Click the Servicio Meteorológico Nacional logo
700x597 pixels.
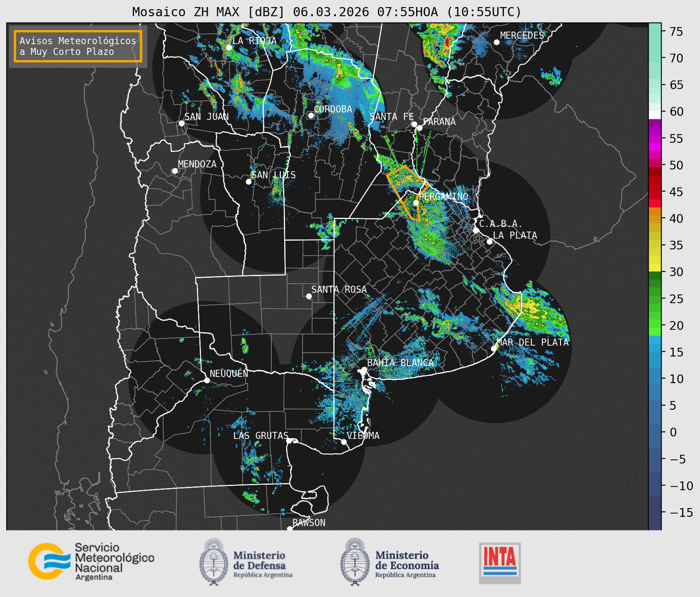point(91,561)
